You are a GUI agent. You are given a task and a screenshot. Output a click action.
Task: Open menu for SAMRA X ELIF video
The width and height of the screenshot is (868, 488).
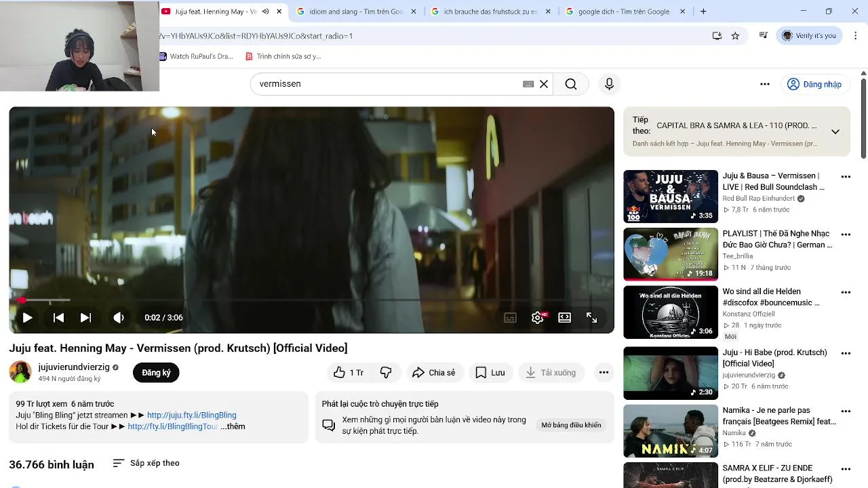pos(846,469)
